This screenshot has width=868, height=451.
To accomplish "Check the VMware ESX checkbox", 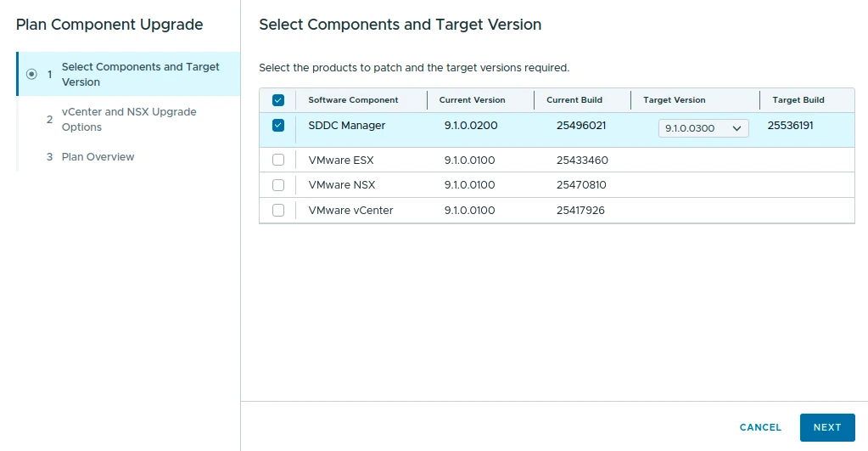I will pyautogui.click(x=278, y=161).
